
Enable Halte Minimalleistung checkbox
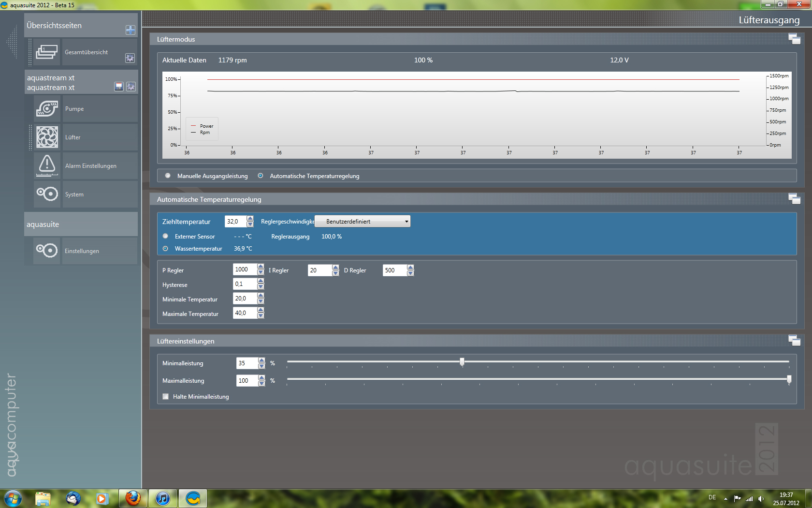tap(166, 396)
